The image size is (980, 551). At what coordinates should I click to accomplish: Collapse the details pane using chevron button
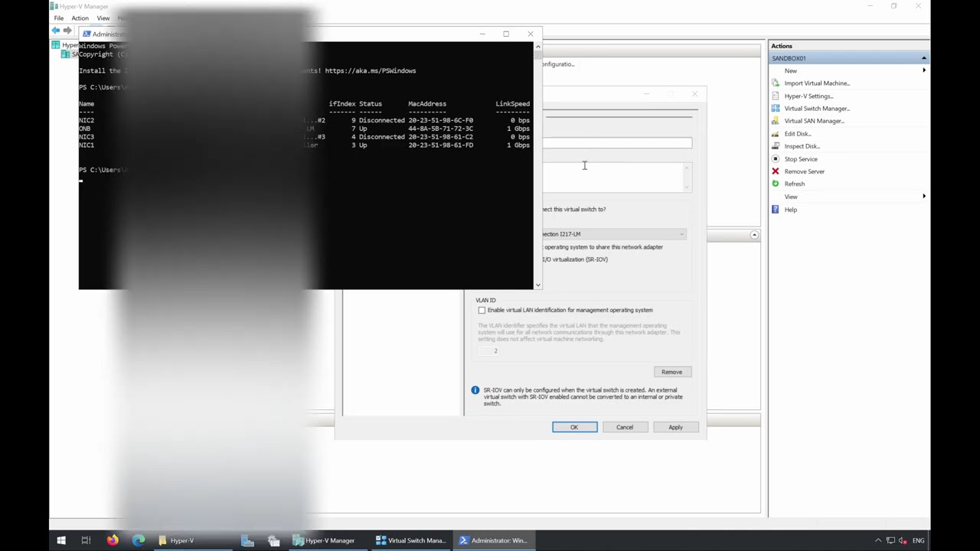pyautogui.click(x=754, y=235)
